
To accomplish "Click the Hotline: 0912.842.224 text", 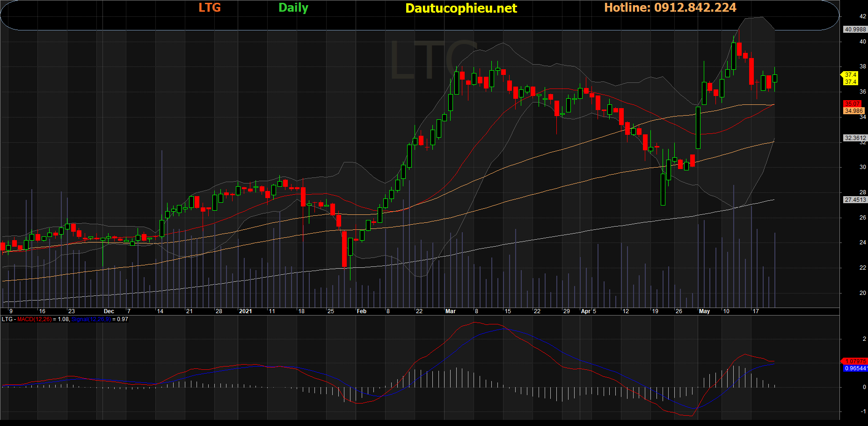I will click(x=670, y=7).
